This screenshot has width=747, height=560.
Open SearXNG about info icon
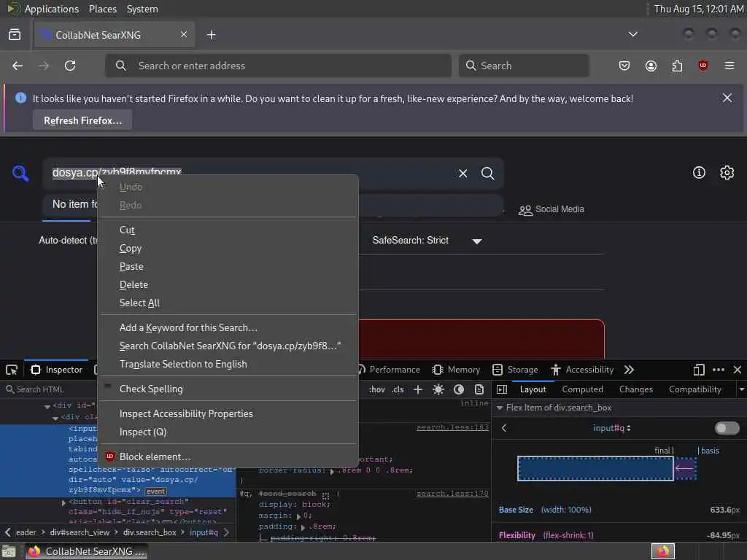(699, 172)
